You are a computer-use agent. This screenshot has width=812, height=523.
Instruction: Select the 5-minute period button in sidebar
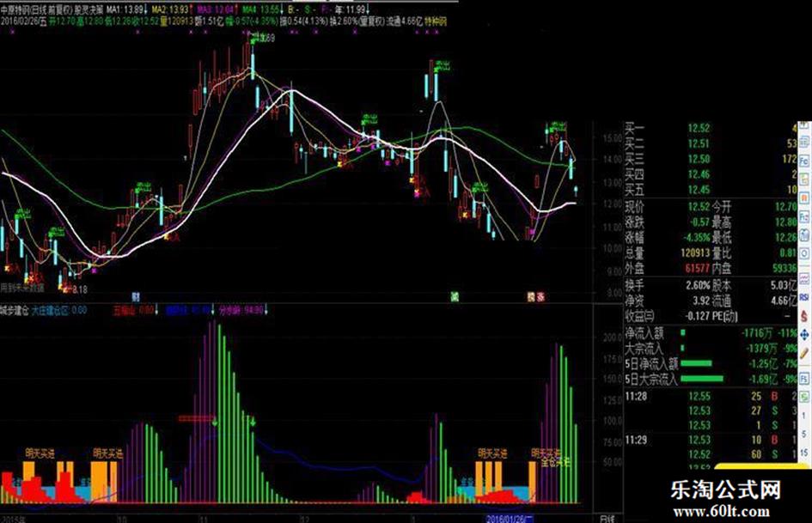(804, 433)
